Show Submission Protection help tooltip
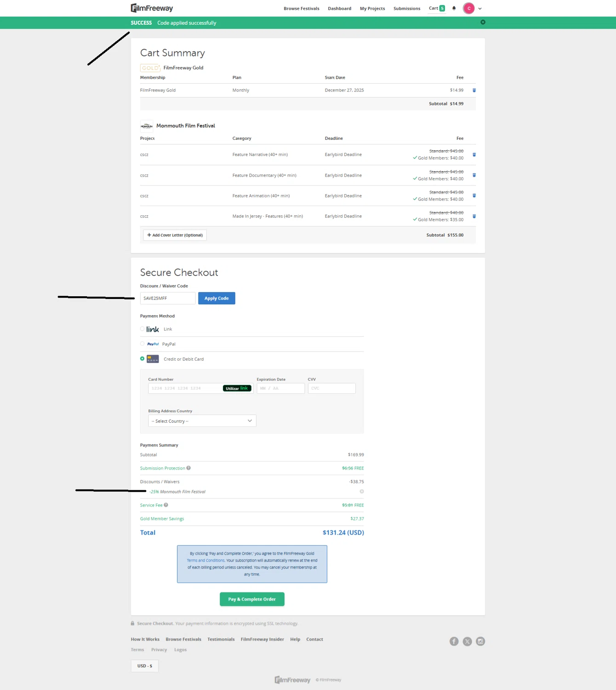The height and width of the screenshot is (690, 616). click(x=188, y=468)
